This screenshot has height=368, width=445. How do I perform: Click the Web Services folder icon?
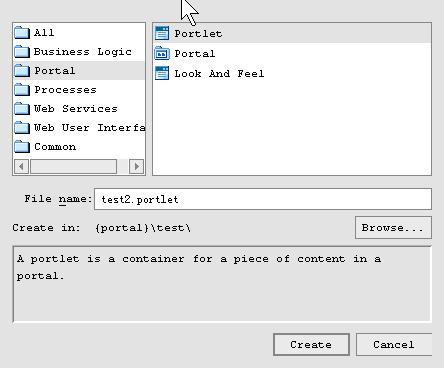click(x=22, y=108)
